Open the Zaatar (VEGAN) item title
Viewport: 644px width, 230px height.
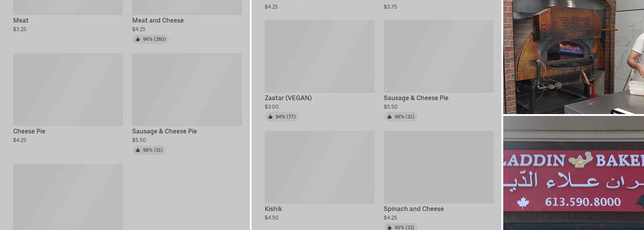(288, 98)
